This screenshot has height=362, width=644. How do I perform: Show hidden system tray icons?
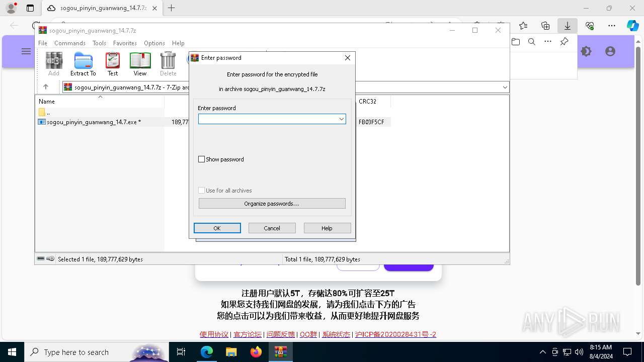point(542,352)
